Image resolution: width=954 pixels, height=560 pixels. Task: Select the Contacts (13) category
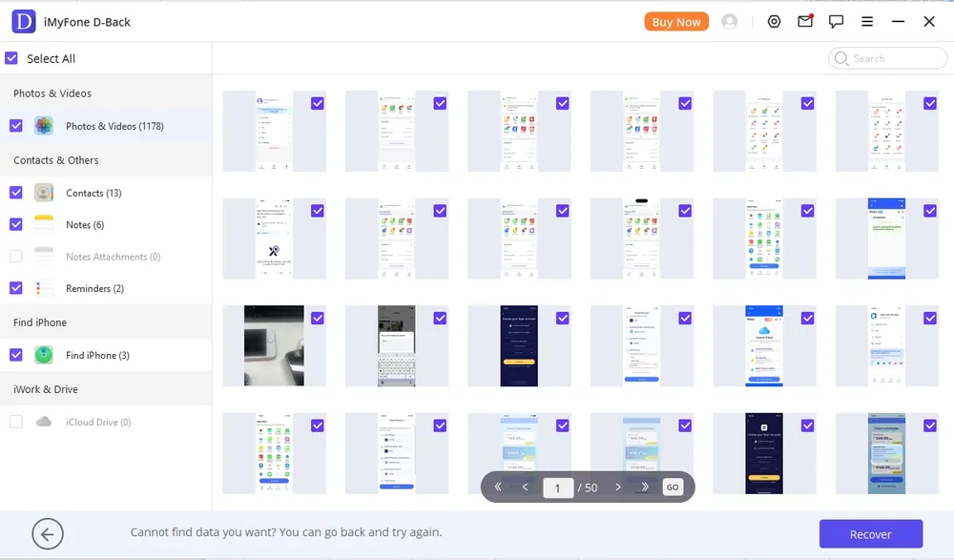(106, 193)
